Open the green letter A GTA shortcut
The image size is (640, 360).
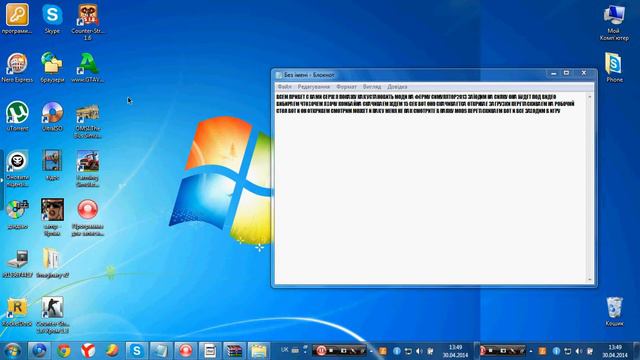87,68
